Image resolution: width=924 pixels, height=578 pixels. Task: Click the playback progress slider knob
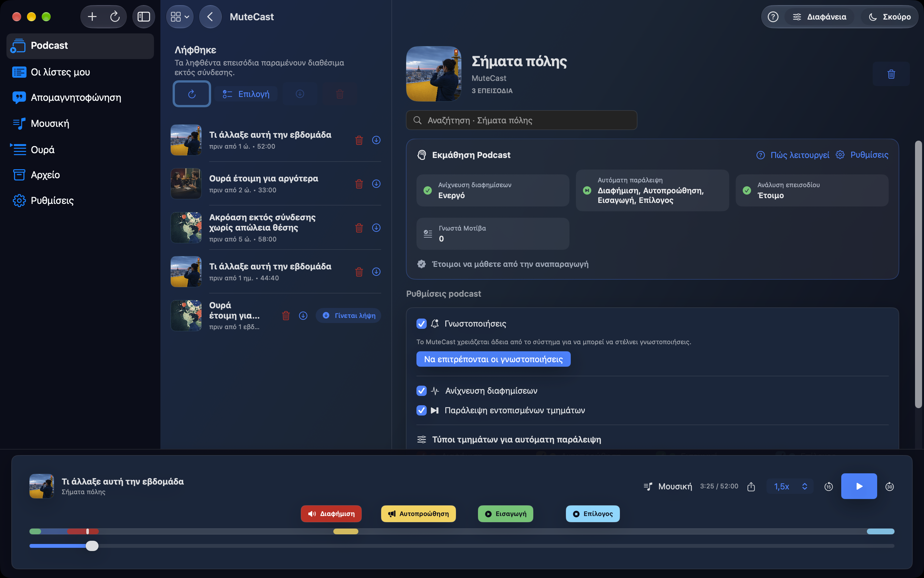(92, 546)
